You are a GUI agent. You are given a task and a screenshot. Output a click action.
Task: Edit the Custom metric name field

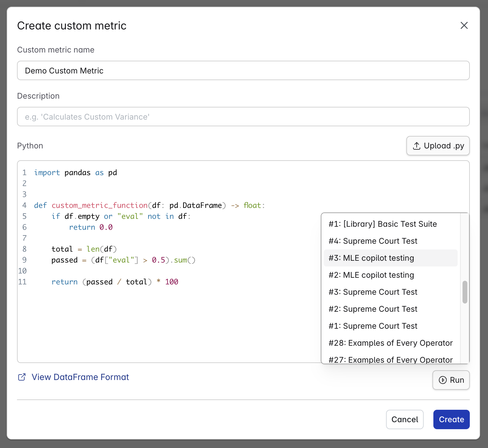(243, 70)
